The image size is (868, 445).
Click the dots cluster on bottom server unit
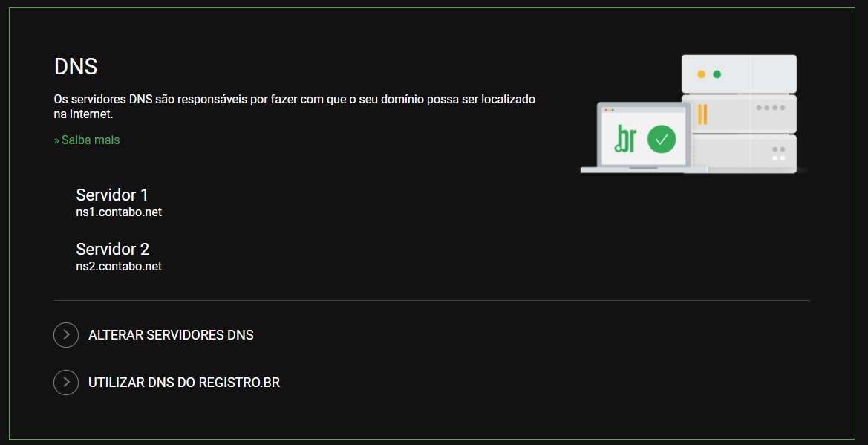tap(778, 154)
